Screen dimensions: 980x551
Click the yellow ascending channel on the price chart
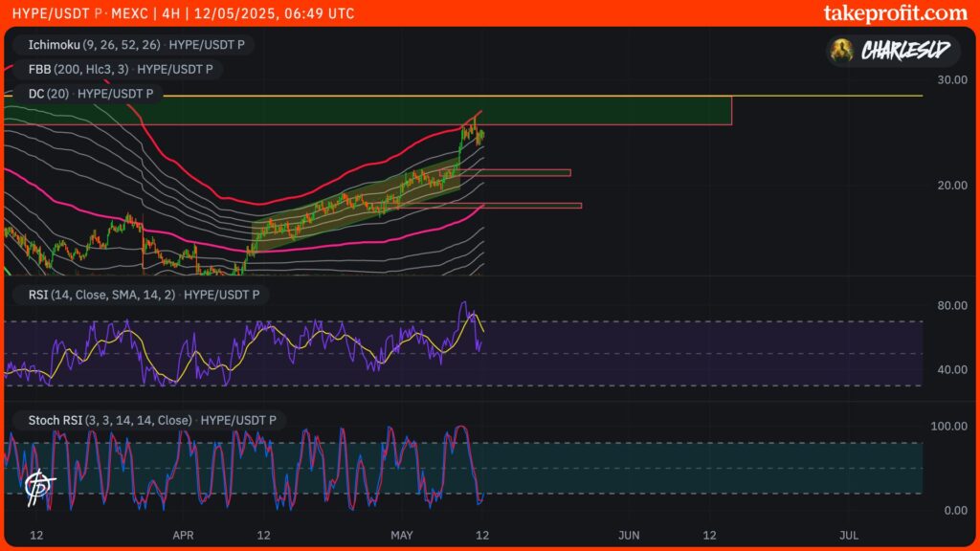354,204
